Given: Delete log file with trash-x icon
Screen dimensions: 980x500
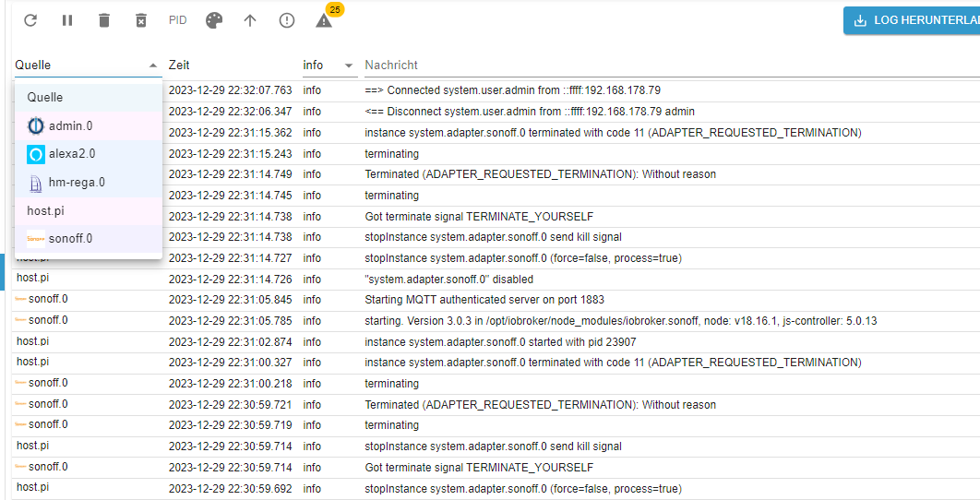Looking at the screenshot, I should point(141,20).
